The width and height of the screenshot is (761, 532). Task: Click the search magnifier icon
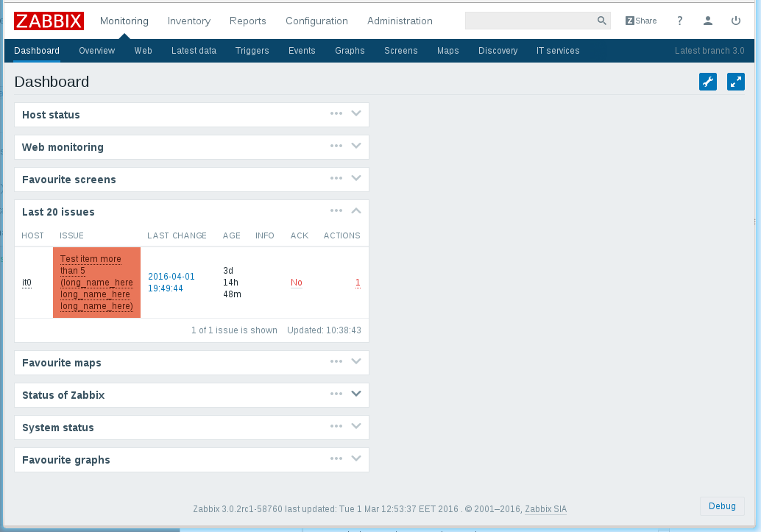pyautogui.click(x=602, y=21)
